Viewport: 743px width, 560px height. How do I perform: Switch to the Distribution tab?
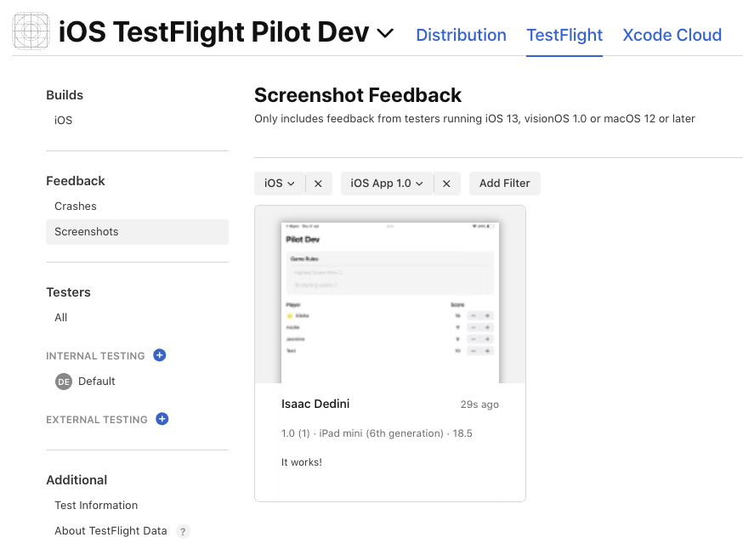click(x=461, y=35)
